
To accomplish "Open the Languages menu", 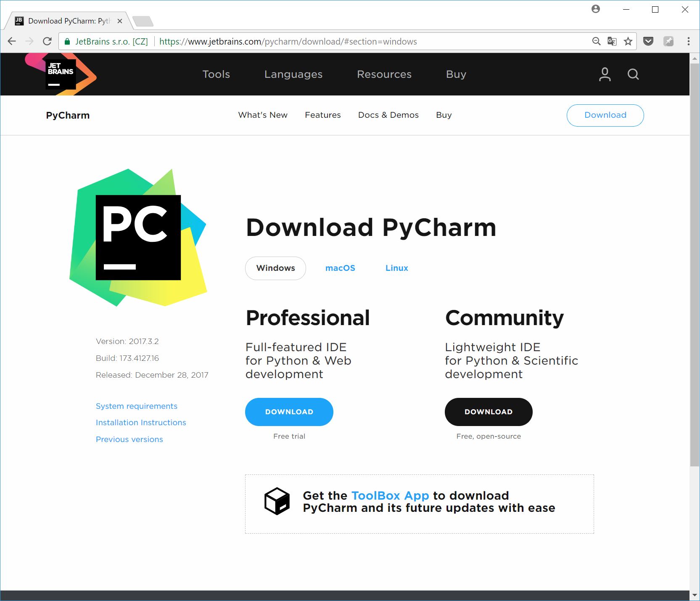I will pos(293,74).
